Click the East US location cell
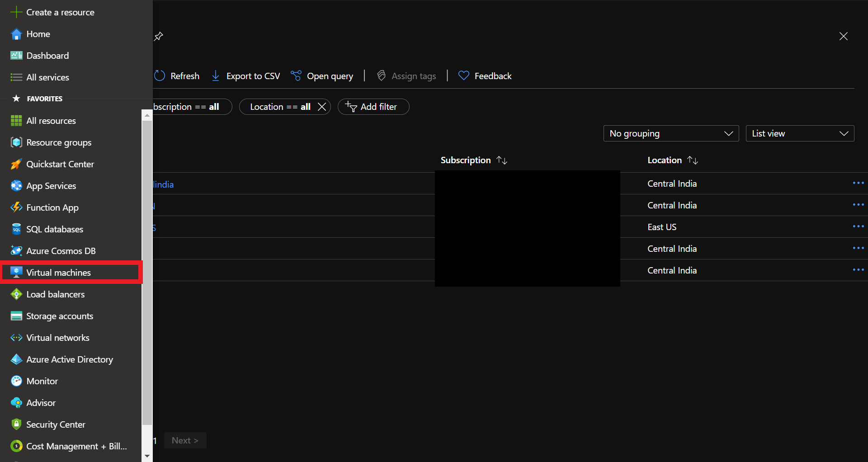The image size is (868, 462). (662, 227)
